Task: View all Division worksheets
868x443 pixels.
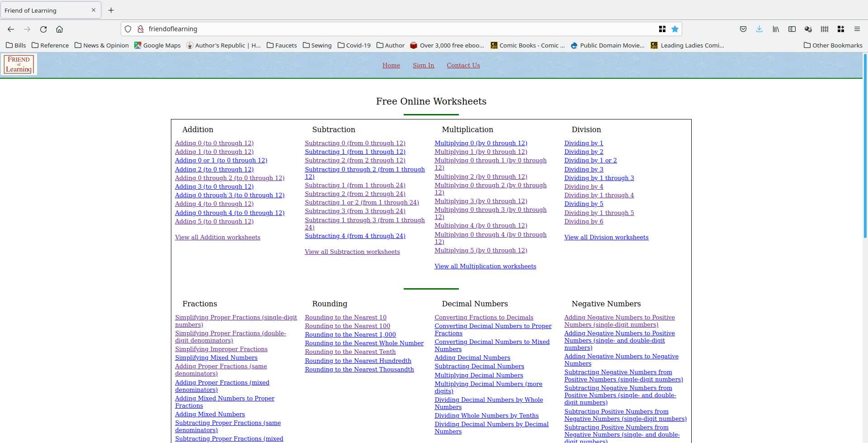Action: point(606,237)
